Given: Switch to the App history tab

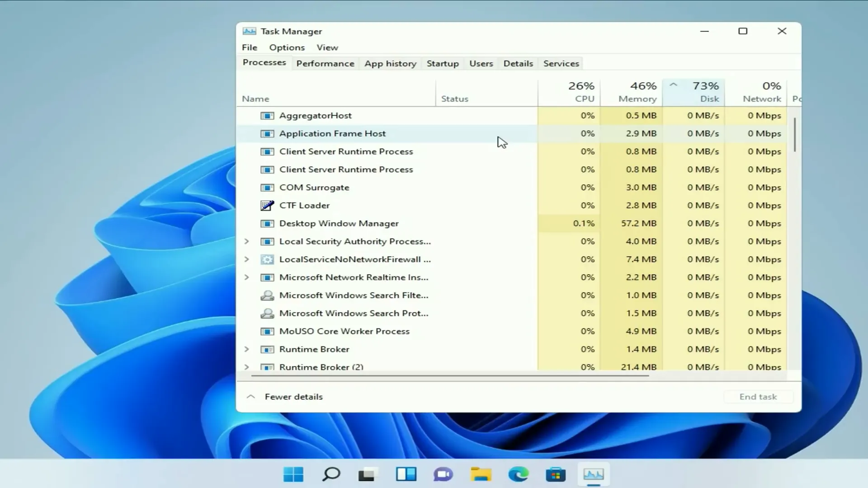Looking at the screenshot, I should point(391,64).
